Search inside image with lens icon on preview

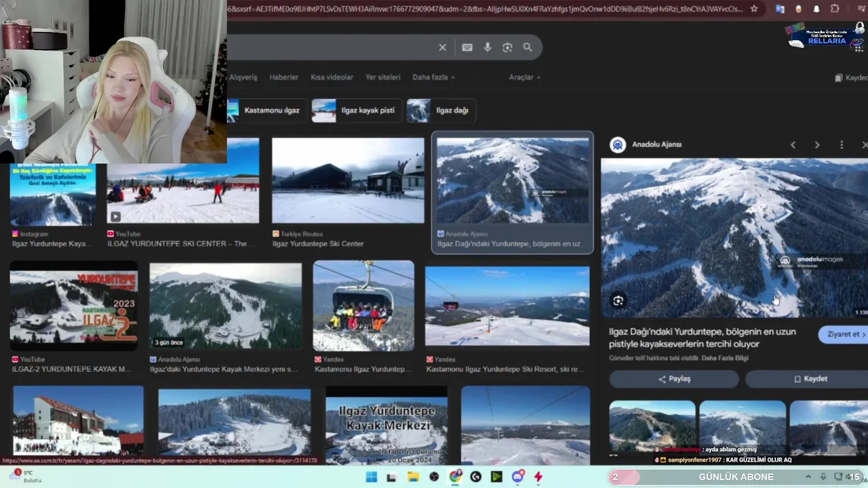[x=618, y=300]
